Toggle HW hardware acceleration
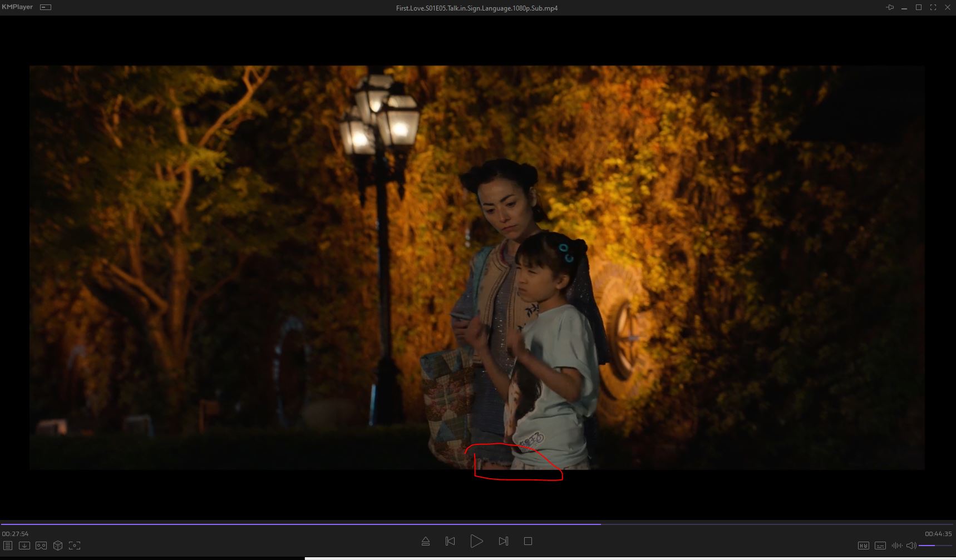Viewport: 956px width, 560px height. pyautogui.click(x=863, y=546)
